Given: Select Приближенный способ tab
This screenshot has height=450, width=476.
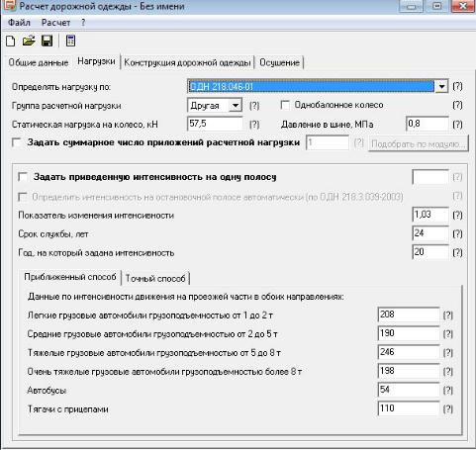Looking at the screenshot, I should click(70, 277).
